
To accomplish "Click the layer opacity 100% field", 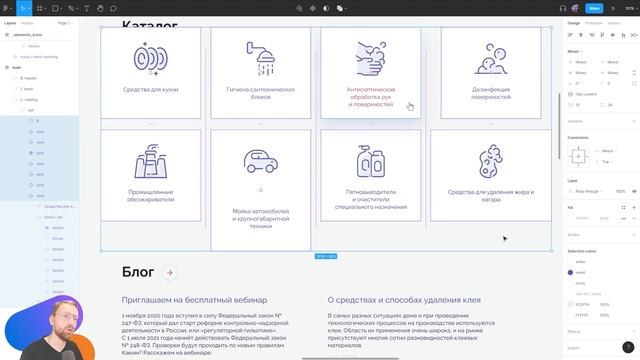I will tap(620, 191).
